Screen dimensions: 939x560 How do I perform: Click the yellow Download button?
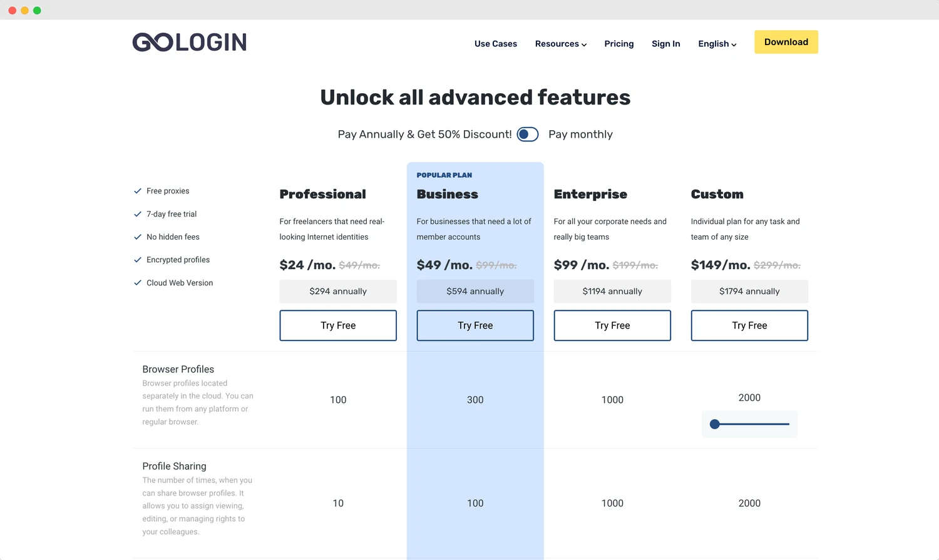[786, 42]
